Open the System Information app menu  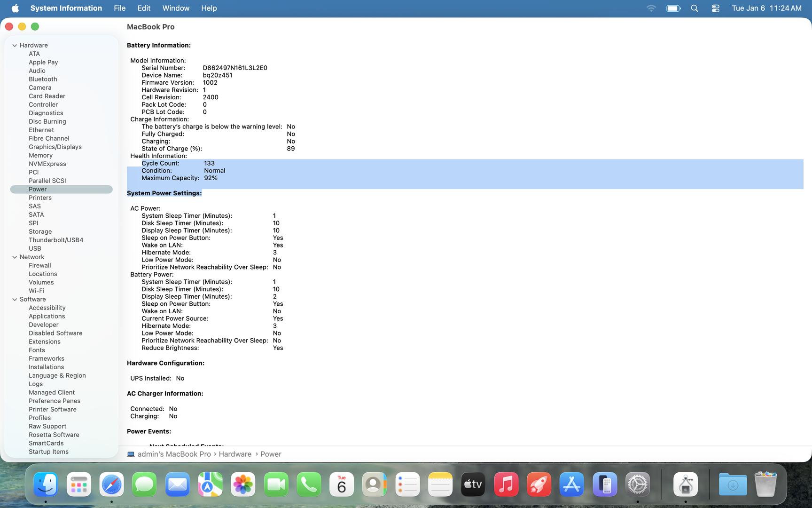tap(66, 8)
